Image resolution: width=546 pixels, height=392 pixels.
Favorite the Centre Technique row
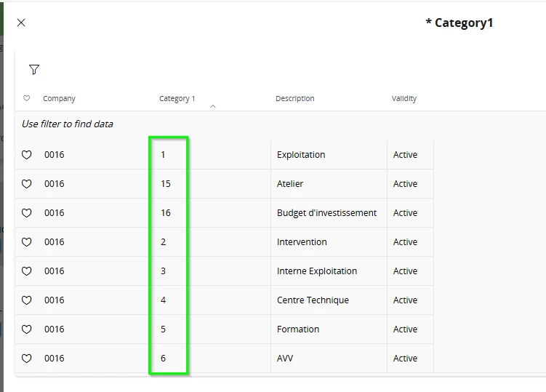[27, 300]
